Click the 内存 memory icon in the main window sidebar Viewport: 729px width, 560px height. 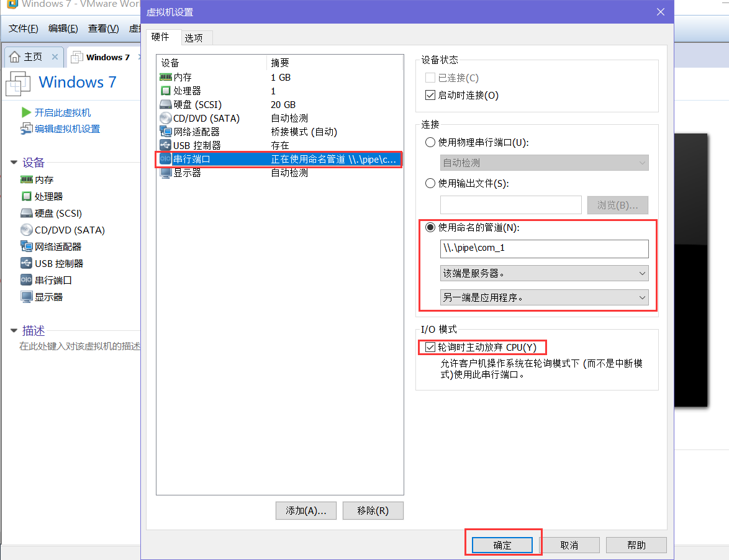click(27, 179)
